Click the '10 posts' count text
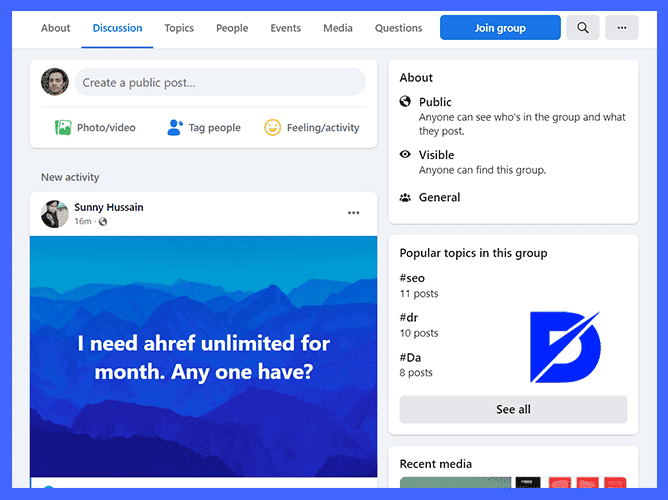Viewport: 668px width, 500px height. click(x=419, y=333)
